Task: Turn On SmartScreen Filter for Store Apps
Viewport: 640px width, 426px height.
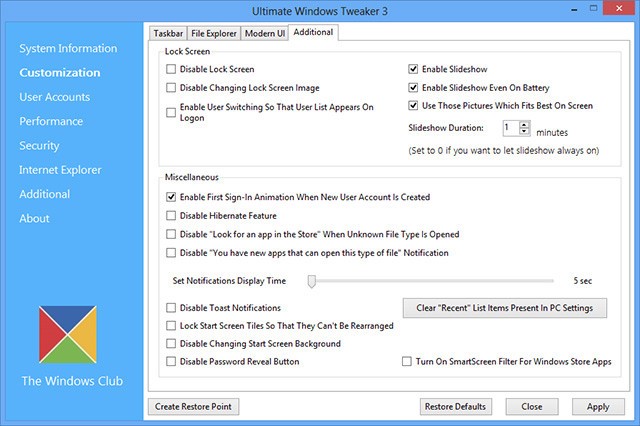Action: click(x=407, y=362)
